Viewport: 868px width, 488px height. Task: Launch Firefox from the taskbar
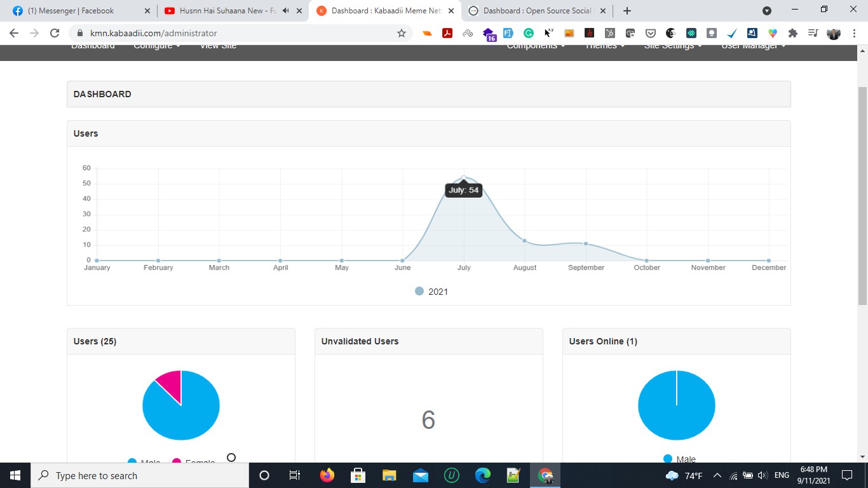[327, 475]
